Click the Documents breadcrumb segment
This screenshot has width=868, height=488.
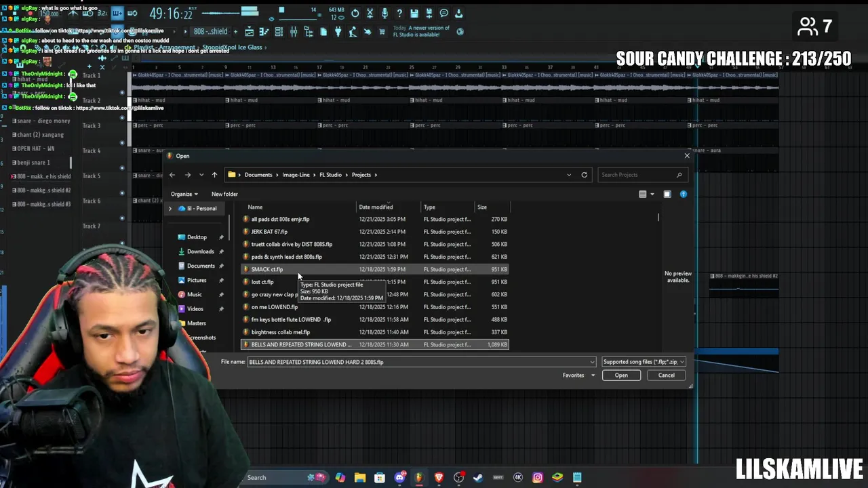click(x=258, y=175)
